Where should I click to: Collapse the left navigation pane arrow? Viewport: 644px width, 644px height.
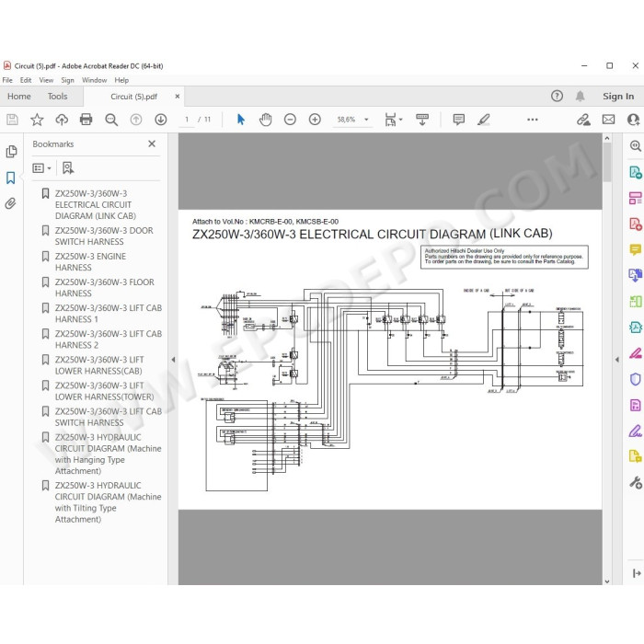173,360
